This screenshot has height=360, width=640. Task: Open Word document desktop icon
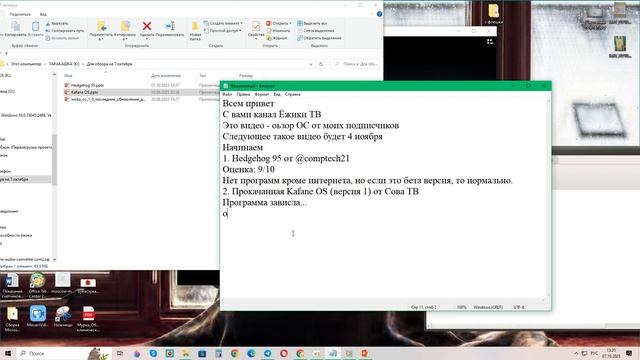[x=12, y=285]
